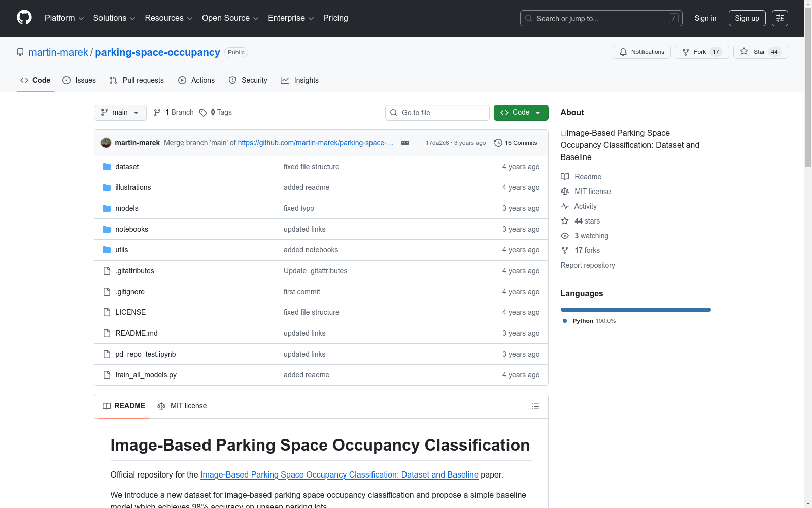The width and height of the screenshot is (812, 508).
Task: Expand the Platform menu
Action: (x=64, y=18)
